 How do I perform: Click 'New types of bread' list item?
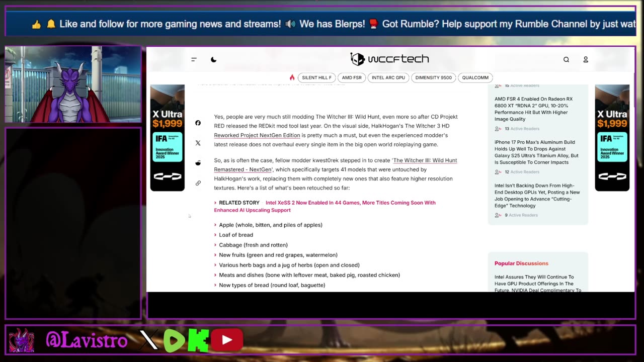coord(272,285)
